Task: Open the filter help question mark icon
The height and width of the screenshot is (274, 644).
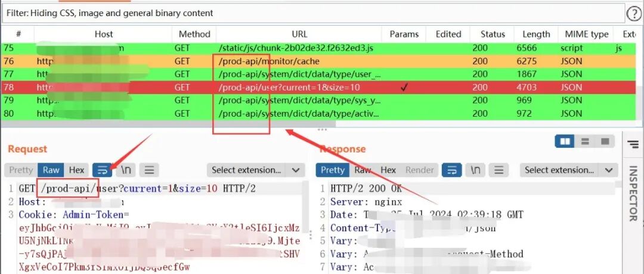Action: click(x=634, y=14)
